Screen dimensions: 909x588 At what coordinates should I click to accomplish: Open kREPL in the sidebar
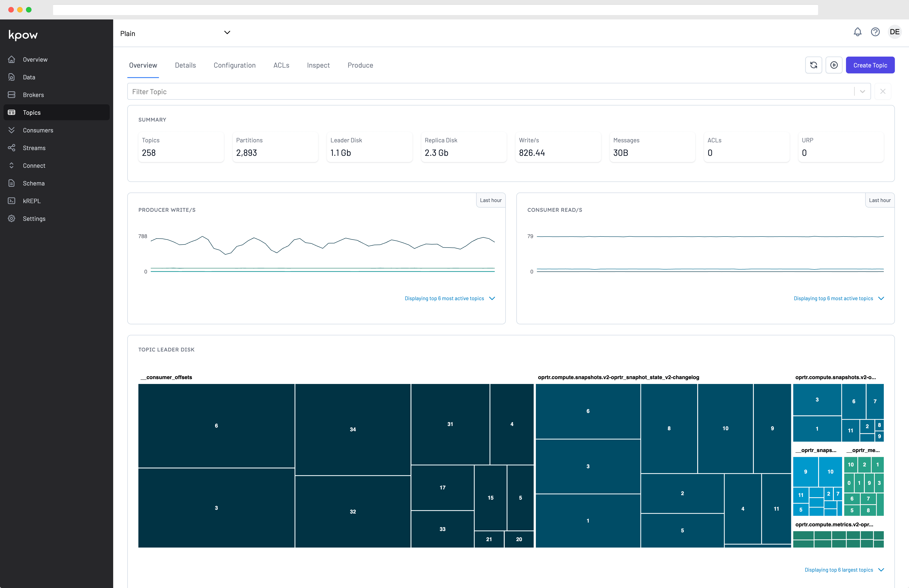(x=31, y=201)
